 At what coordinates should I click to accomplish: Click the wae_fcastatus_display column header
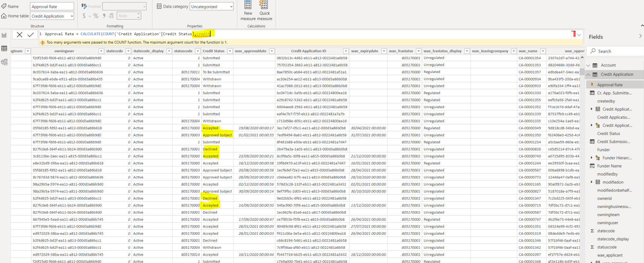442,51
